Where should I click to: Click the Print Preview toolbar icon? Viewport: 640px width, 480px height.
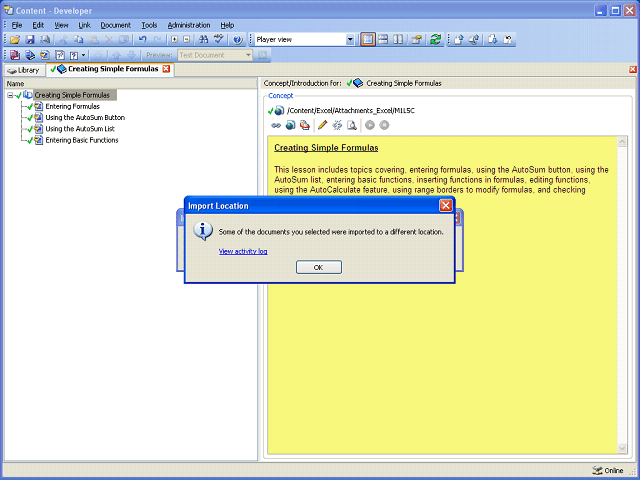(x=45, y=40)
